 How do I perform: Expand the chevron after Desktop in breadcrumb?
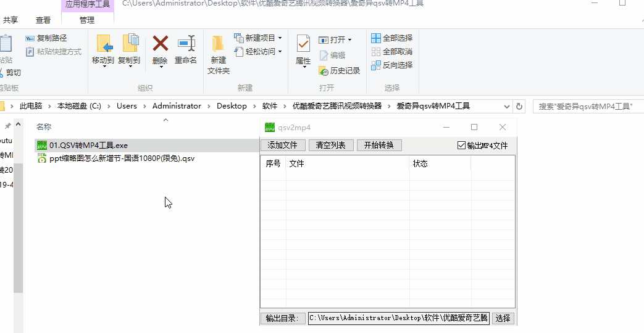(x=254, y=106)
